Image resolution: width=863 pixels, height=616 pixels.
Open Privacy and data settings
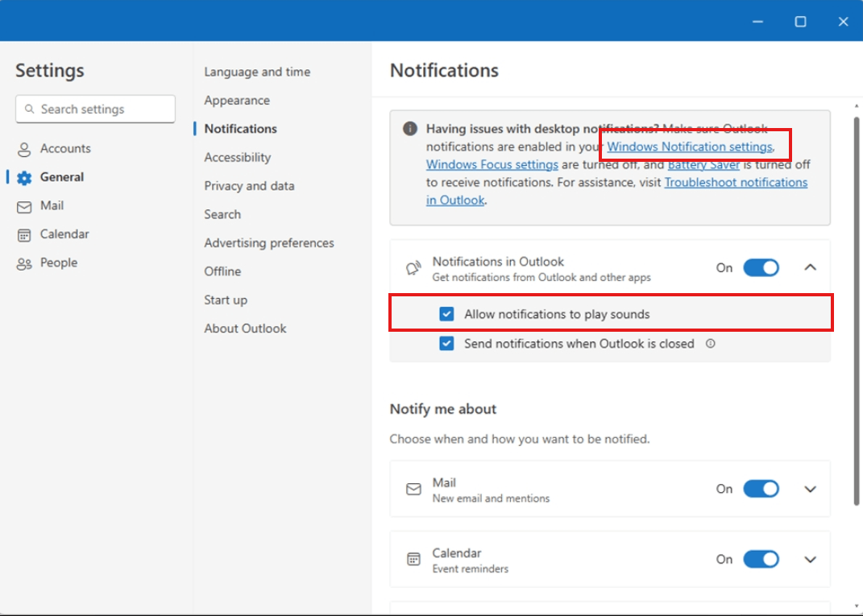249,186
